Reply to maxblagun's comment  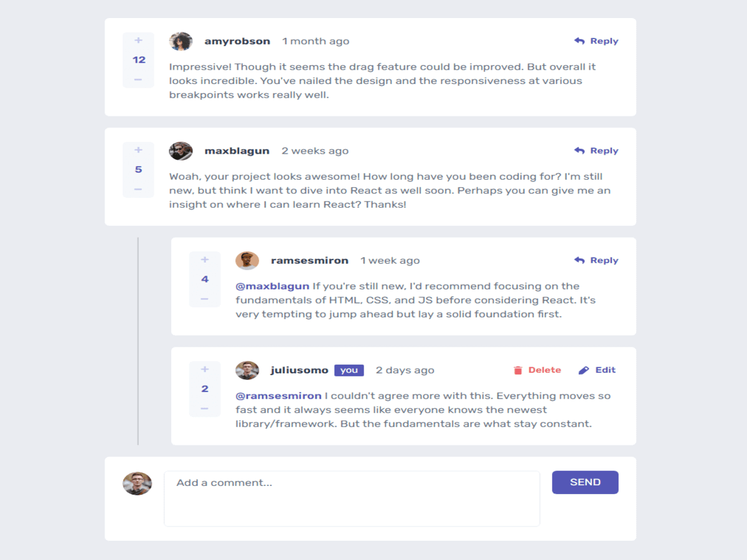tap(596, 151)
